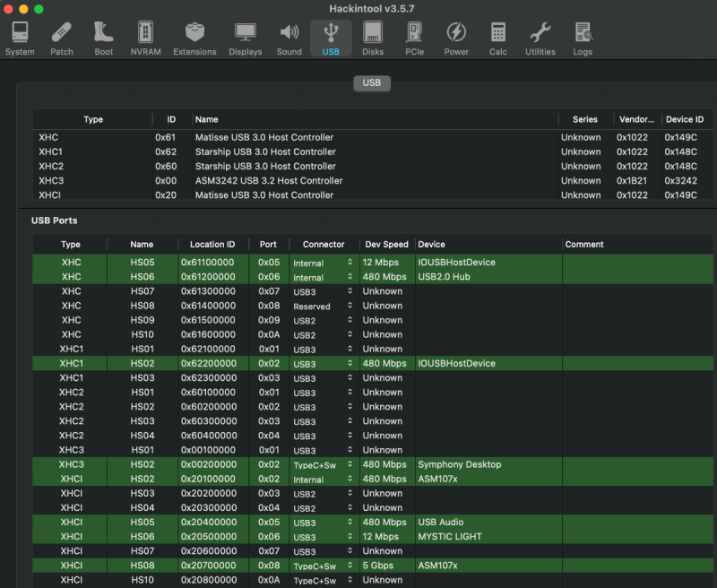The width and height of the screenshot is (717, 588).
Task: Click the USB tab label button
Action: [371, 82]
